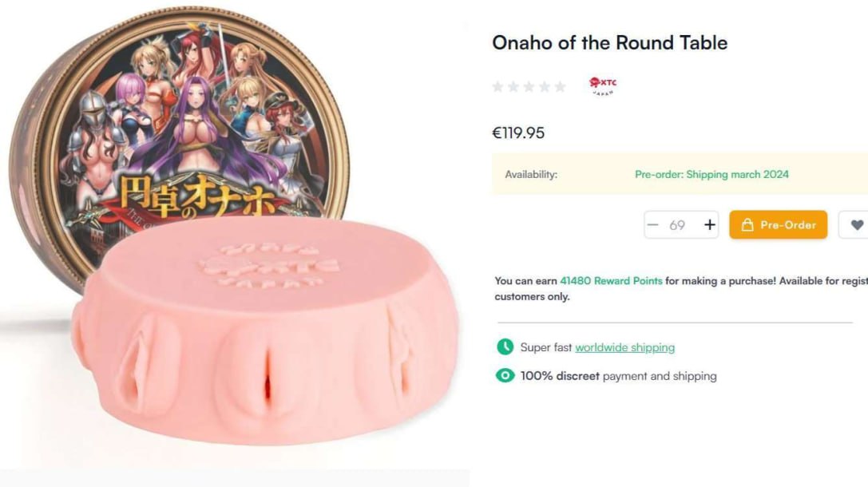The width and height of the screenshot is (868, 487).
Task: Click the 100% discreet payment text
Action: [618, 376]
